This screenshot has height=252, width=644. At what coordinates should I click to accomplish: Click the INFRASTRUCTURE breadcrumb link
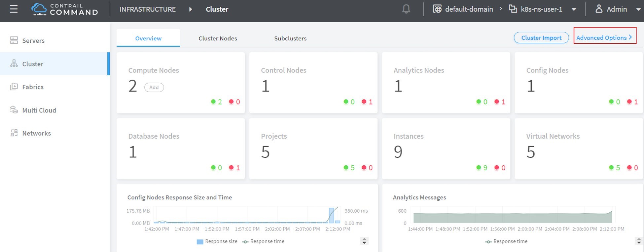(148, 9)
